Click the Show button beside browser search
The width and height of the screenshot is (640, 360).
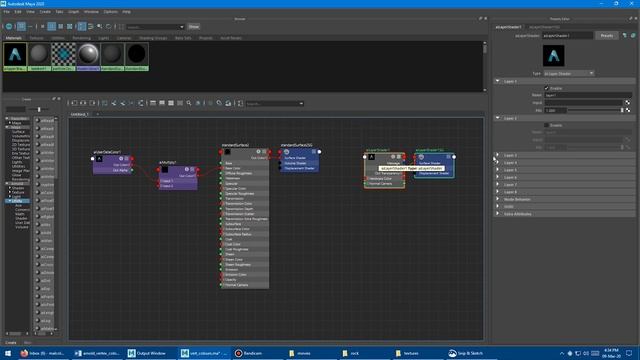point(194,27)
